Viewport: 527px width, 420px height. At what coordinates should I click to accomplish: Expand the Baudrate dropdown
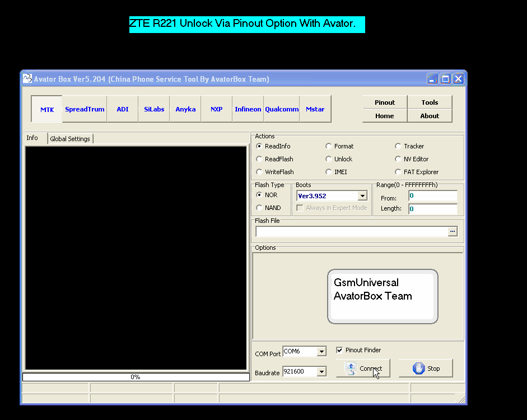[321, 372]
